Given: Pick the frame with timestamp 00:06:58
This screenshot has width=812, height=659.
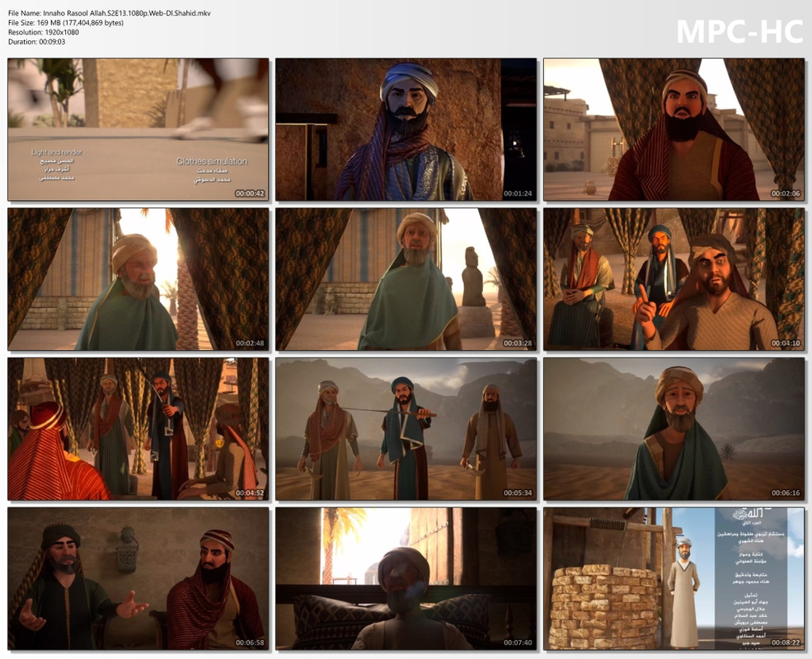Looking at the screenshot, I should pyautogui.click(x=138, y=578).
